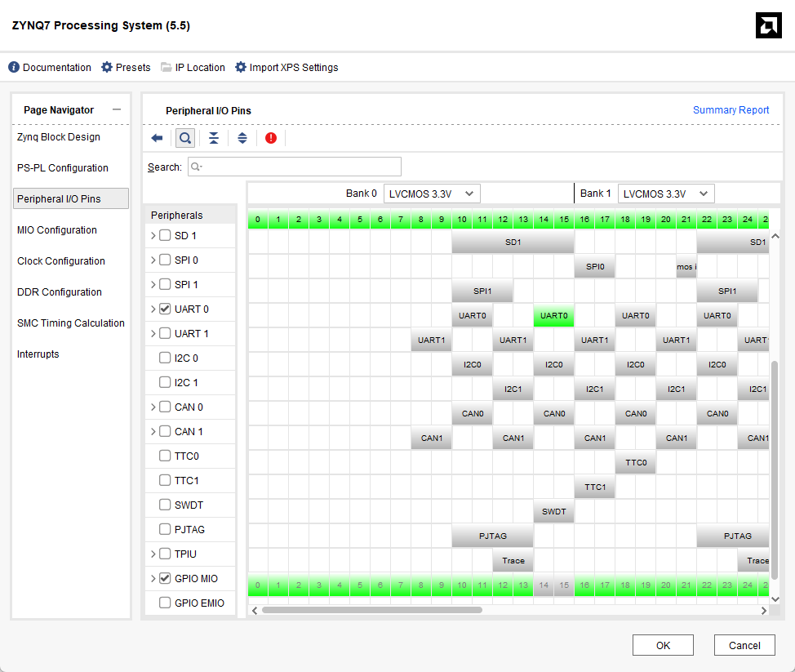Enable the GPIO EMIO checkbox
The height and width of the screenshot is (672, 795).
tap(165, 603)
